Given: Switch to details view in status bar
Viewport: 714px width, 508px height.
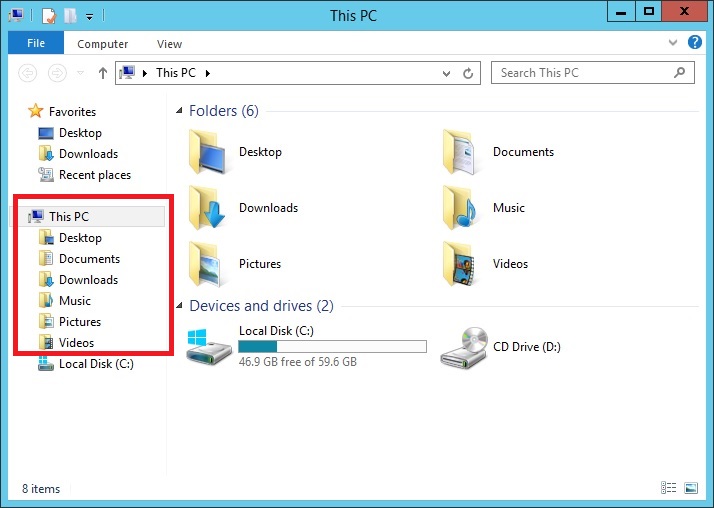Looking at the screenshot, I should (669, 488).
